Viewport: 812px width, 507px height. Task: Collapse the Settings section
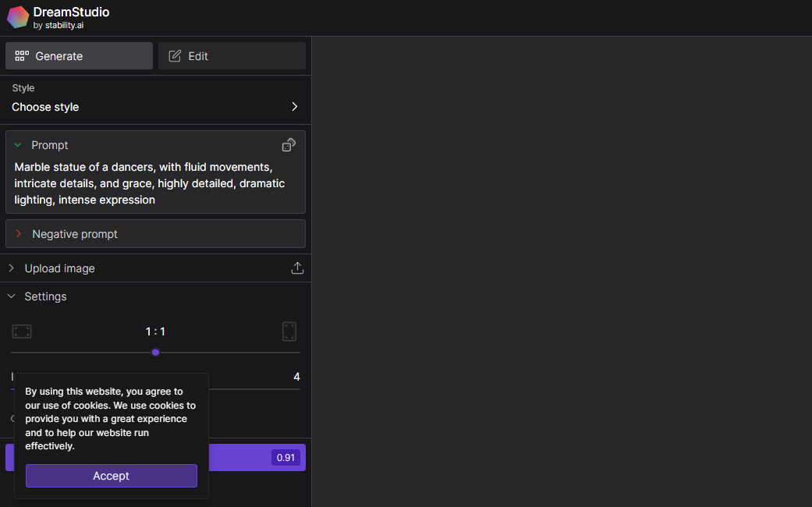[x=12, y=296]
